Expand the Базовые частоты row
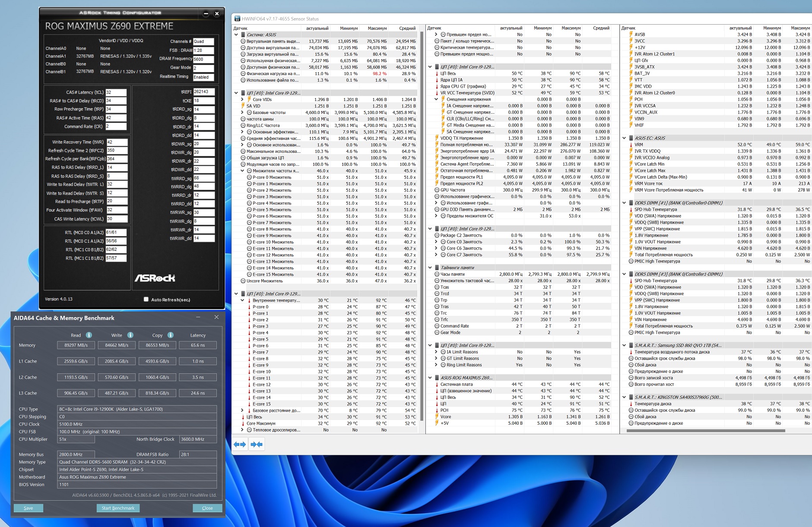The width and height of the screenshot is (812, 527). (242, 112)
